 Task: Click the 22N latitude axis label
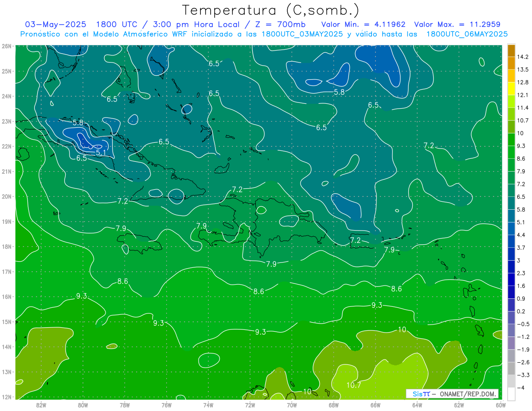pyautogui.click(x=6, y=146)
